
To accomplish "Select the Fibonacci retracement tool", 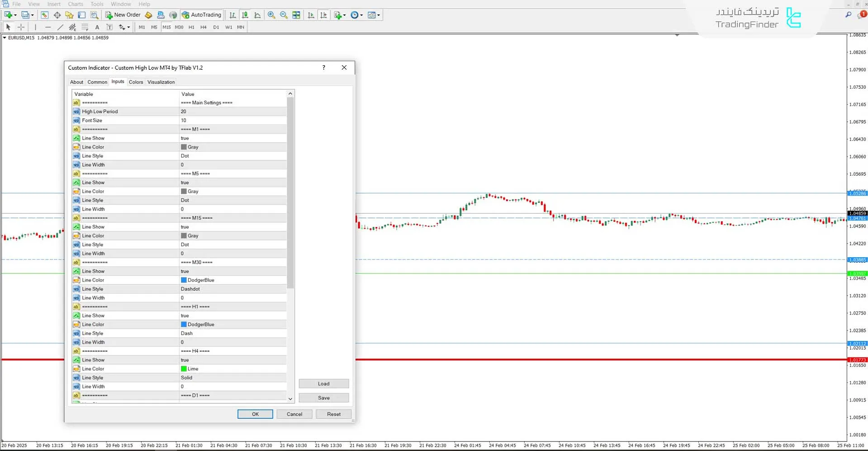I will (85, 27).
